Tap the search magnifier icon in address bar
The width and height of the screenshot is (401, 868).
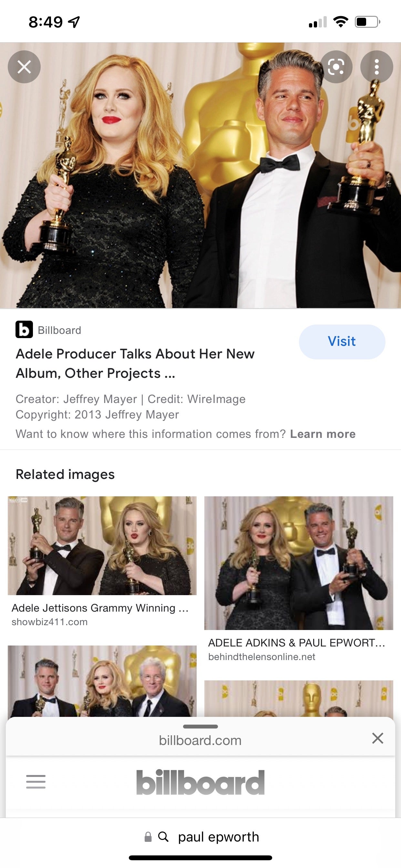[163, 837]
